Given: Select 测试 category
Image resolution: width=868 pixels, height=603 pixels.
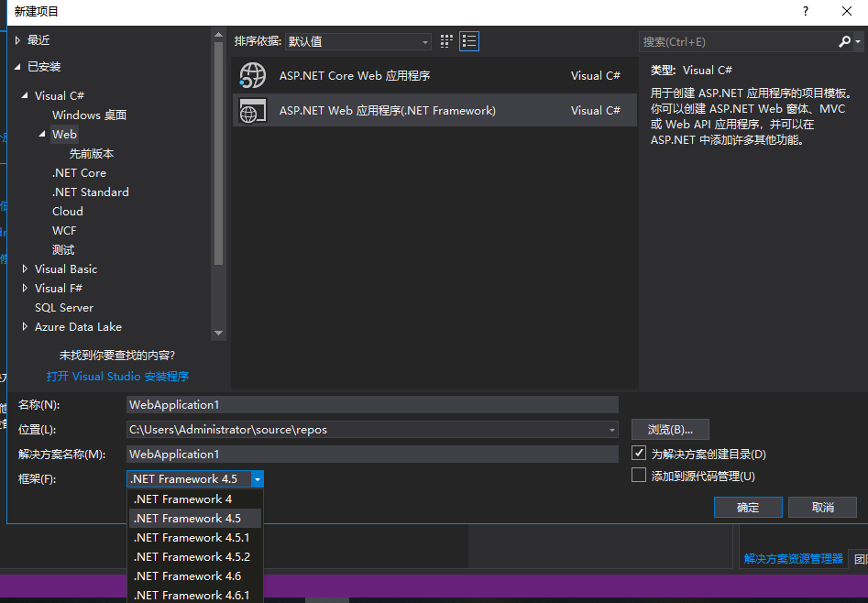Looking at the screenshot, I should pos(63,250).
